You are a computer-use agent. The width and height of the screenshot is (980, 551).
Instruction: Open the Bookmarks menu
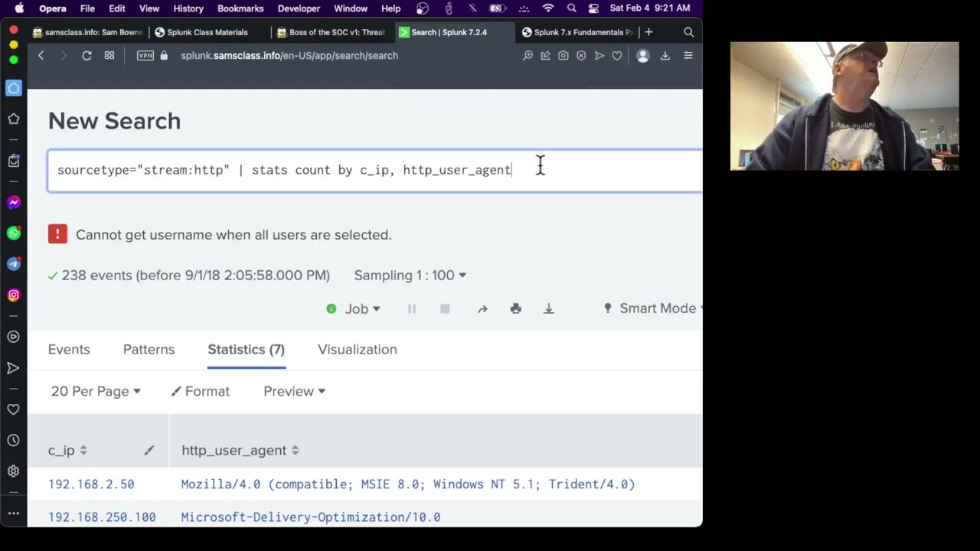(x=240, y=8)
